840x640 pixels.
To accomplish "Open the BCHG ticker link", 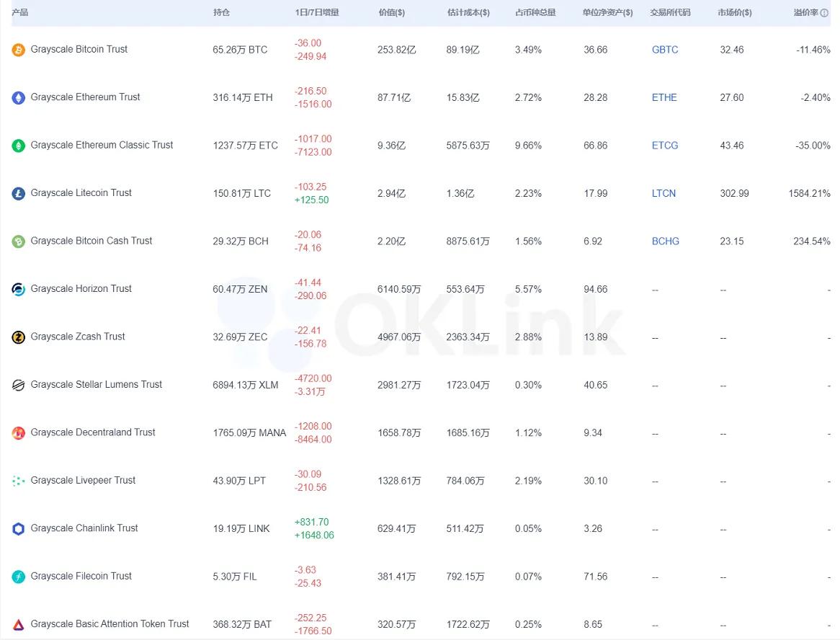I will pyautogui.click(x=666, y=241).
